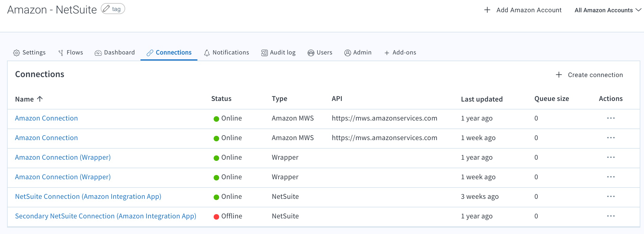Image resolution: width=644 pixels, height=234 pixels.
Task: Open Amazon Connection updated 1 year ago
Action: point(47,118)
